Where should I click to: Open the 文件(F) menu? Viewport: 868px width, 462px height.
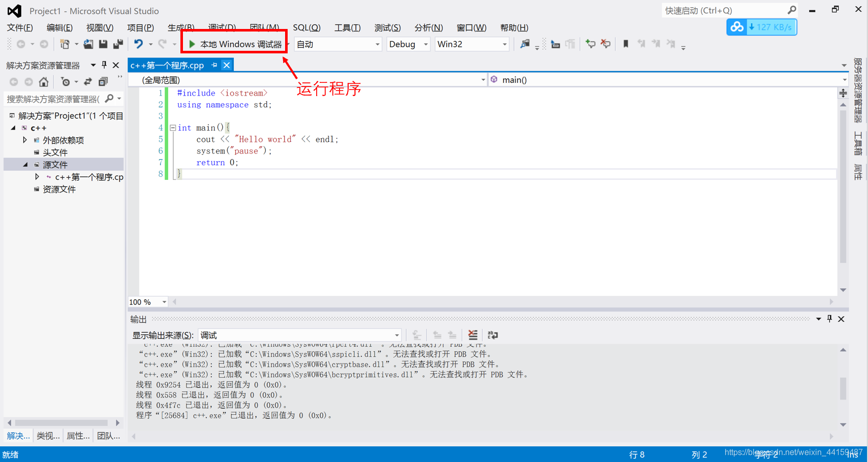tap(20, 27)
